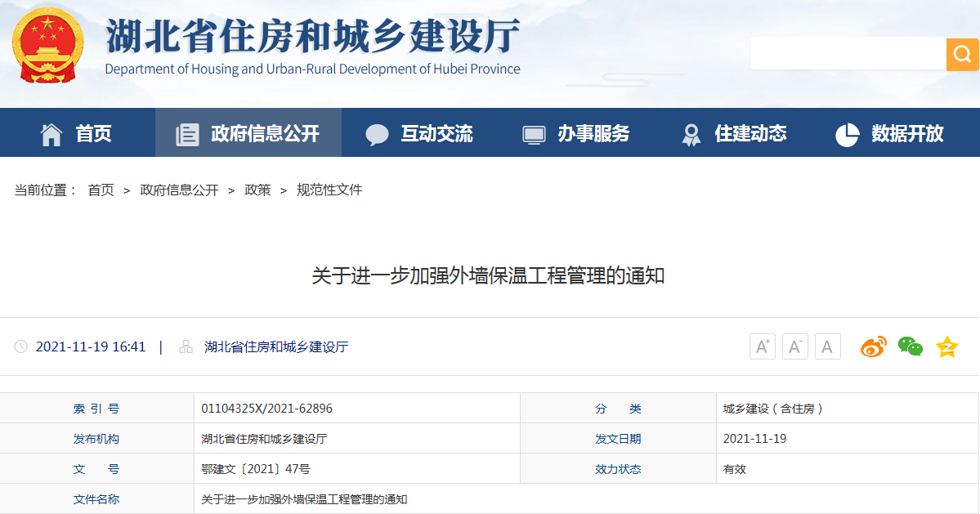Click the person icon on 住建动态
This screenshot has width=980, height=514.
pyautogui.click(x=691, y=132)
